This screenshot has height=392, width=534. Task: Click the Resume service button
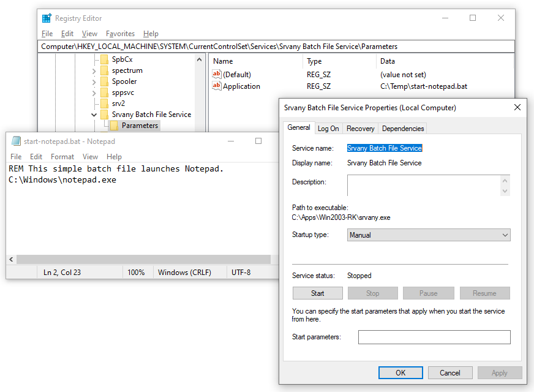[x=484, y=293]
